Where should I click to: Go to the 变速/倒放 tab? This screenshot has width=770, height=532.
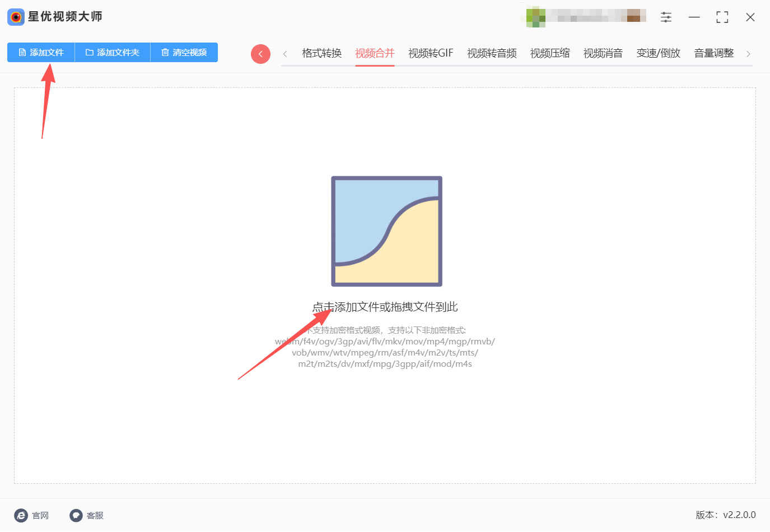click(x=658, y=53)
